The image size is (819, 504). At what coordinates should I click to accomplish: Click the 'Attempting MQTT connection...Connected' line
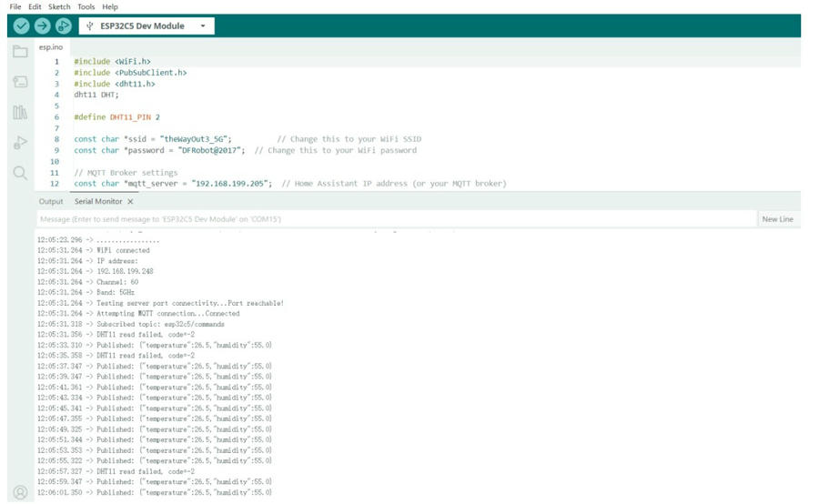pyautogui.click(x=138, y=314)
